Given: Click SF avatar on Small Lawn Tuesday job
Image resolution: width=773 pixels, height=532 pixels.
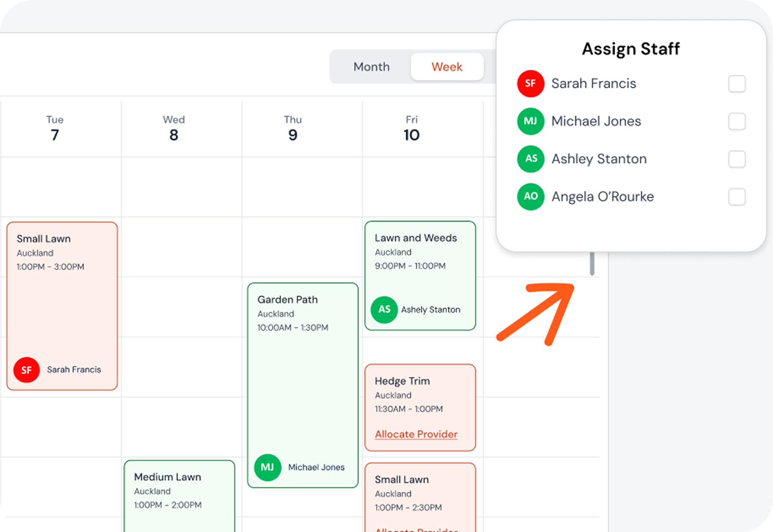Looking at the screenshot, I should point(26,370).
